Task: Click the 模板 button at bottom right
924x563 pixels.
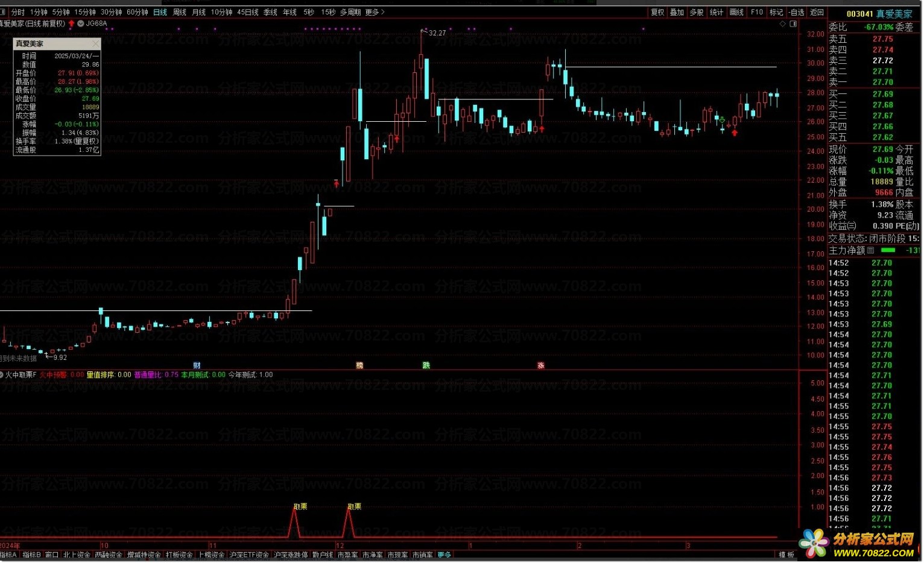Action: 786,555
